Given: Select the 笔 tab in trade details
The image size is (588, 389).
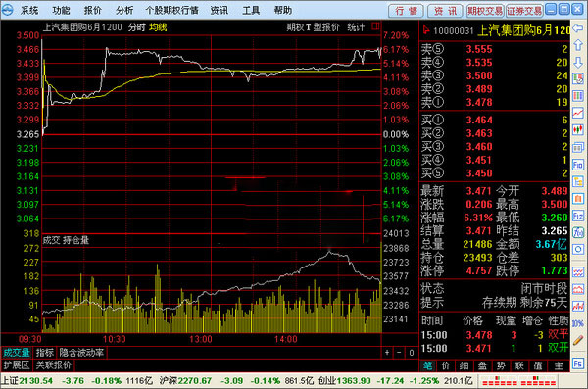Looking at the screenshot, I should click(428, 365).
